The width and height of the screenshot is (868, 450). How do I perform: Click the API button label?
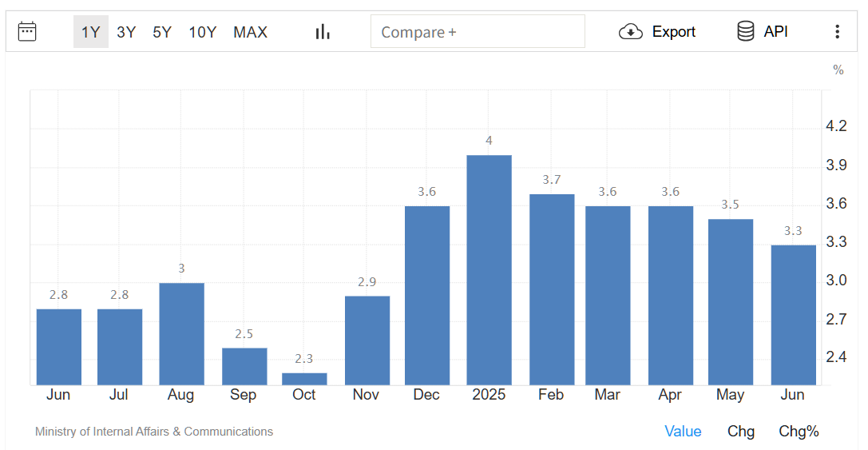(775, 32)
